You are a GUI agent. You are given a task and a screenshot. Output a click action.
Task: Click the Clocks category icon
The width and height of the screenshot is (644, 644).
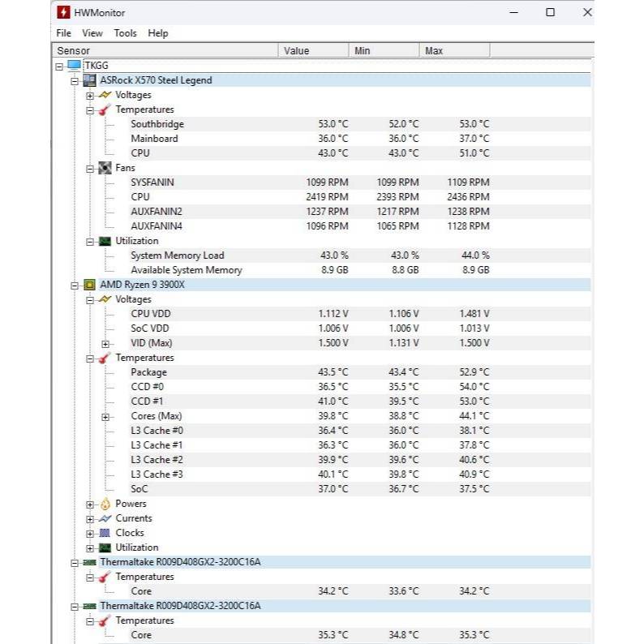pyautogui.click(x=105, y=533)
